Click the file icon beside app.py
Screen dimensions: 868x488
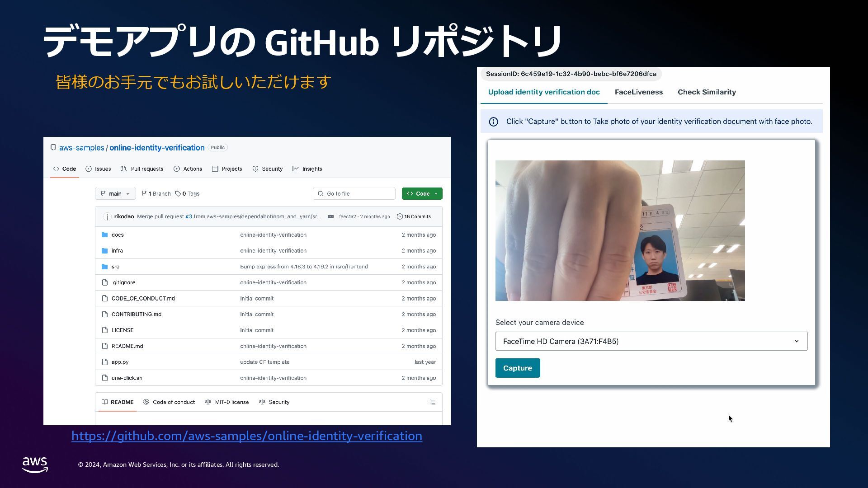105,362
